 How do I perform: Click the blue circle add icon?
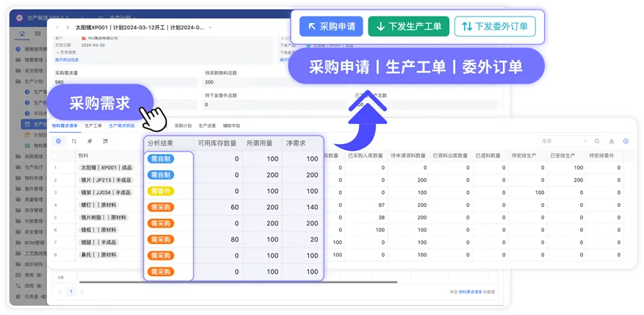pos(626,141)
